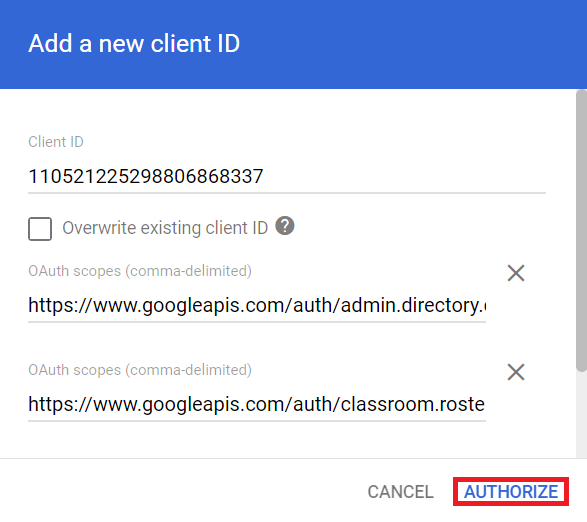
Task: Dismiss the dialog with CANCEL
Action: pyautogui.click(x=401, y=492)
